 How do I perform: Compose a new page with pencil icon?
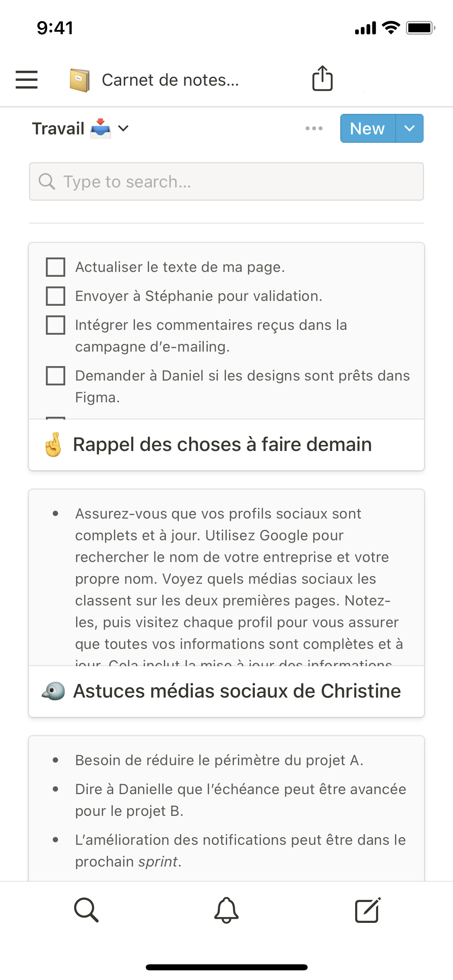coord(367,910)
